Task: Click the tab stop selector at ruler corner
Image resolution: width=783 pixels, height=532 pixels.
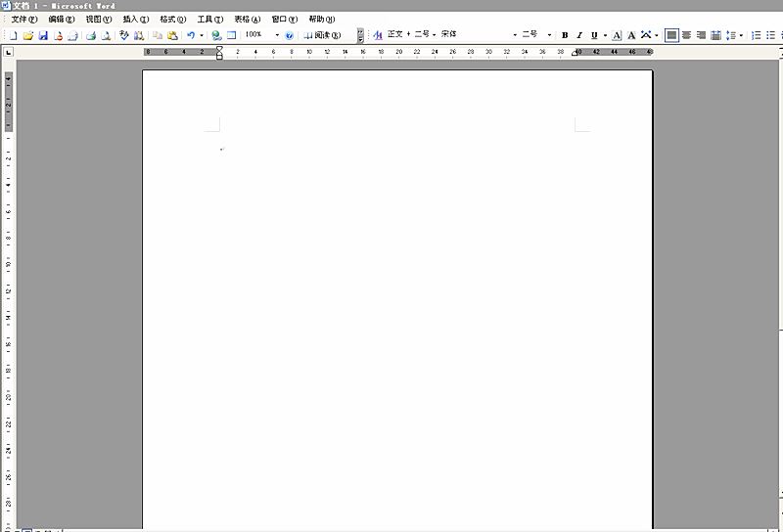Action: pyautogui.click(x=8, y=52)
